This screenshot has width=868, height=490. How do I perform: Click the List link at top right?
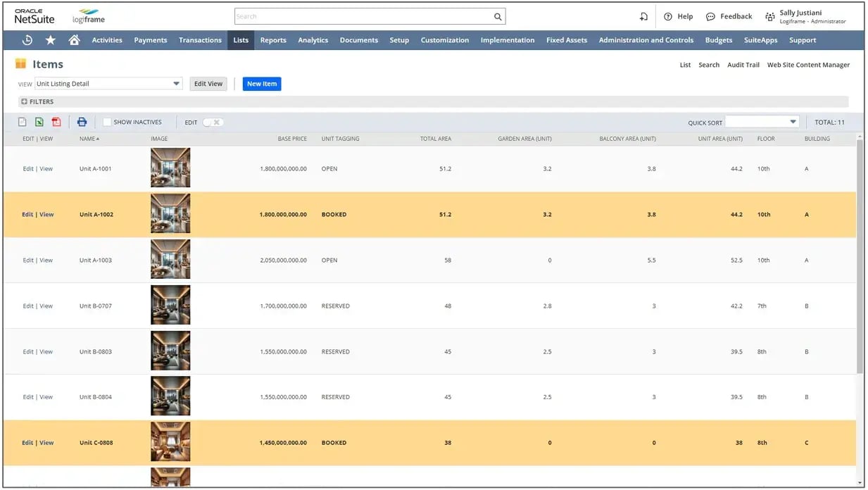685,65
